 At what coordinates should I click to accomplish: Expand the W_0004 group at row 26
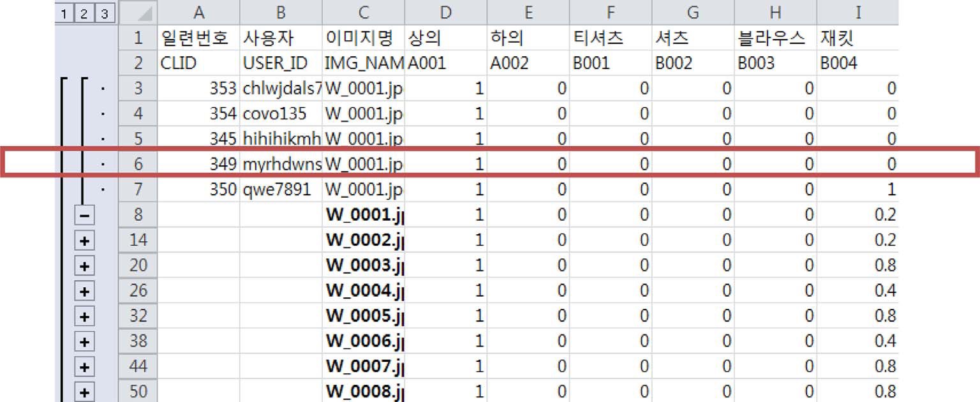(84, 292)
